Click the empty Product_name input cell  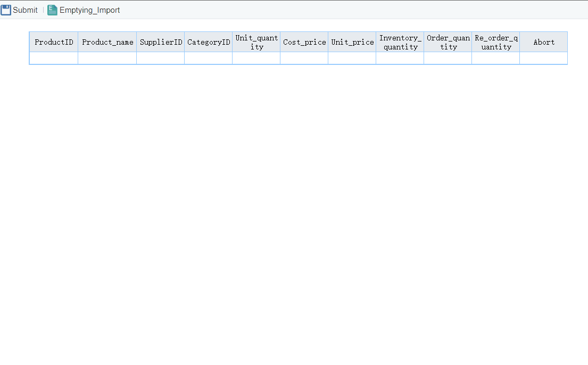click(x=107, y=59)
